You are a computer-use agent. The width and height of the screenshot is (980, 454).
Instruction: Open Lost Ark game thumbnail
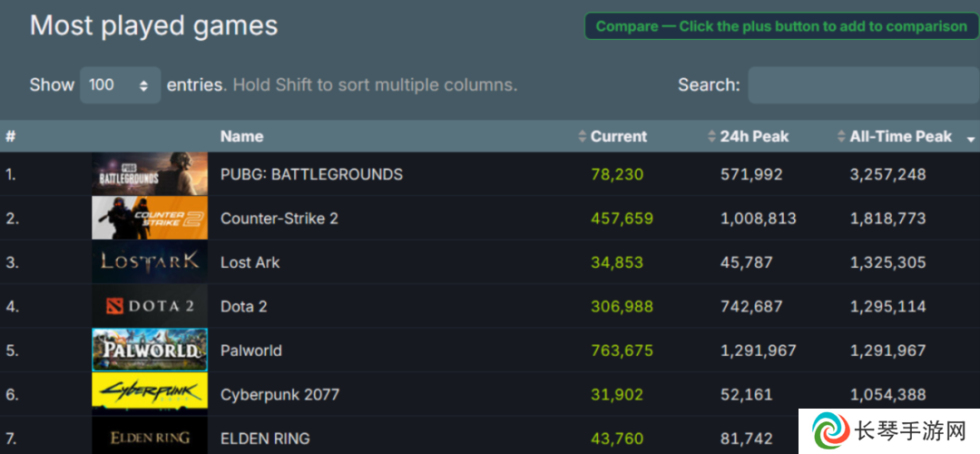[150, 262]
